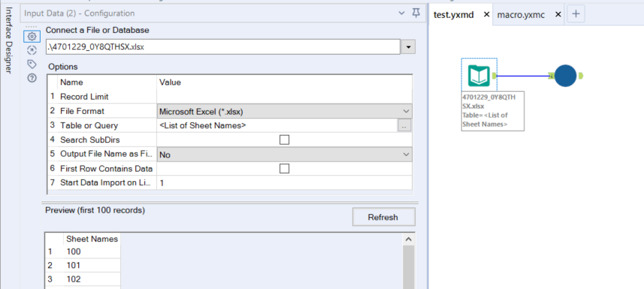Open the navigation icon below the gear
644x289 pixels.
(x=32, y=50)
